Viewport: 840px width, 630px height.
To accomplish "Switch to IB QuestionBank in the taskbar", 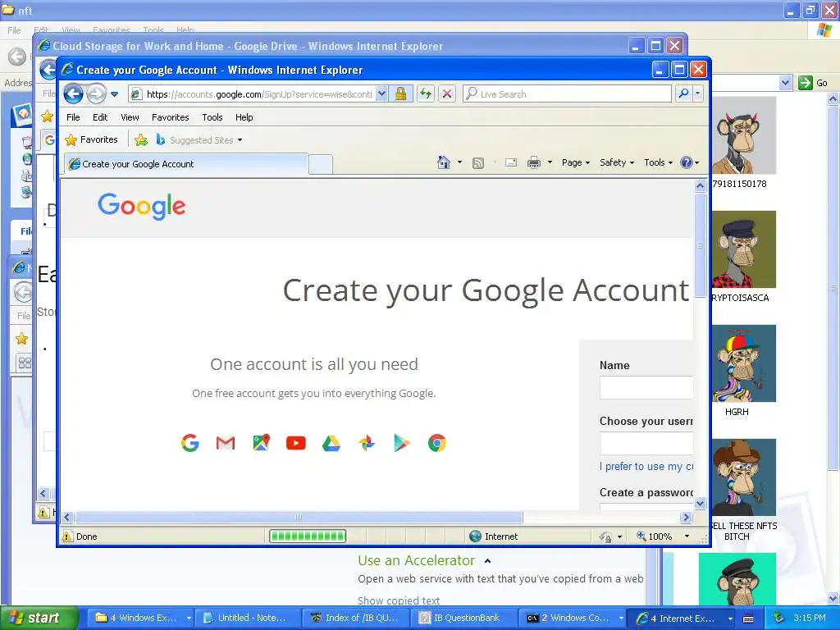I will [x=464, y=618].
